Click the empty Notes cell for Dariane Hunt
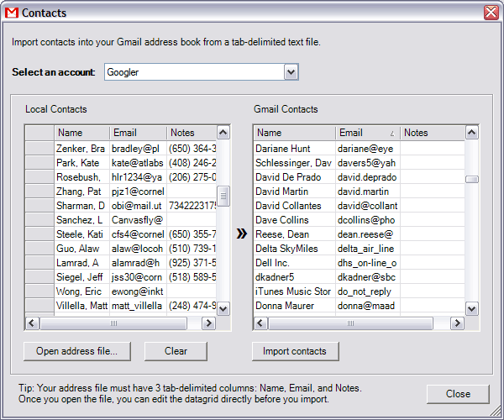Image resolution: width=504 pixels, height=420 pixels. [x=433, y=149]
